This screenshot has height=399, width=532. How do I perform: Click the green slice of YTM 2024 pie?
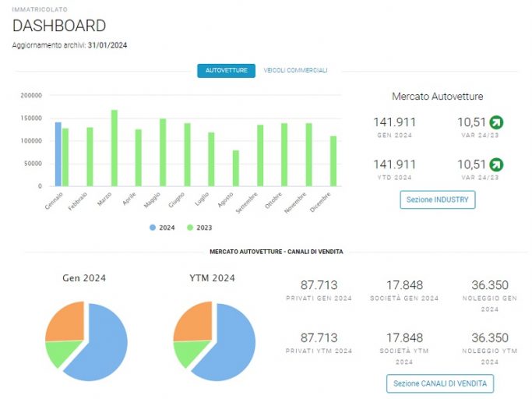[188, 353]
